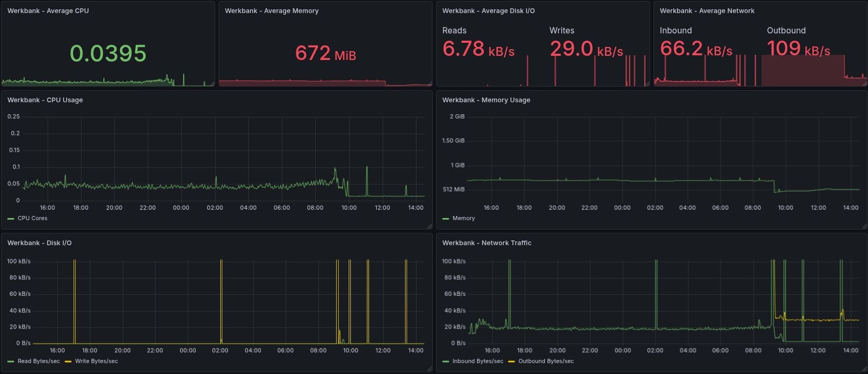The image size is (868, 374).
Task: Toggle Write Bytes/sec series visibility
Action: tap(96, 361)
